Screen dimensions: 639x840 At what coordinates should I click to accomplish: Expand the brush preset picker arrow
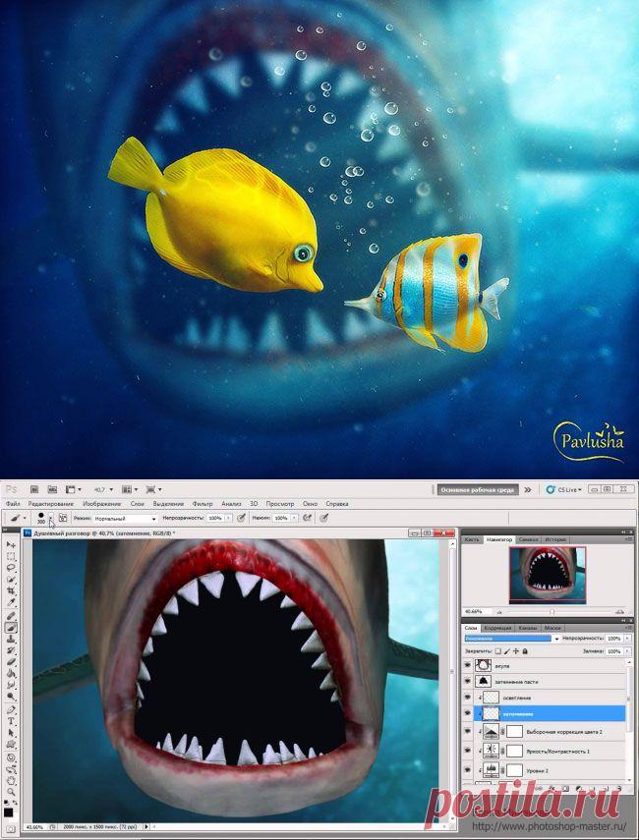coord(51,518)
